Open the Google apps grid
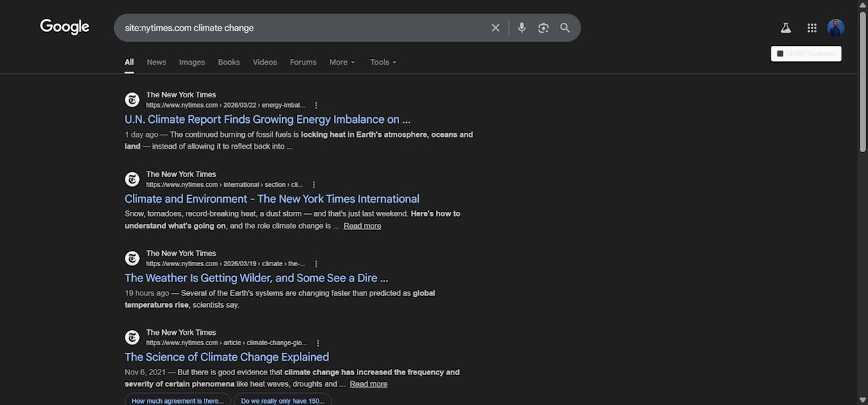Screen dimensions: 868x405 point(812,28)
